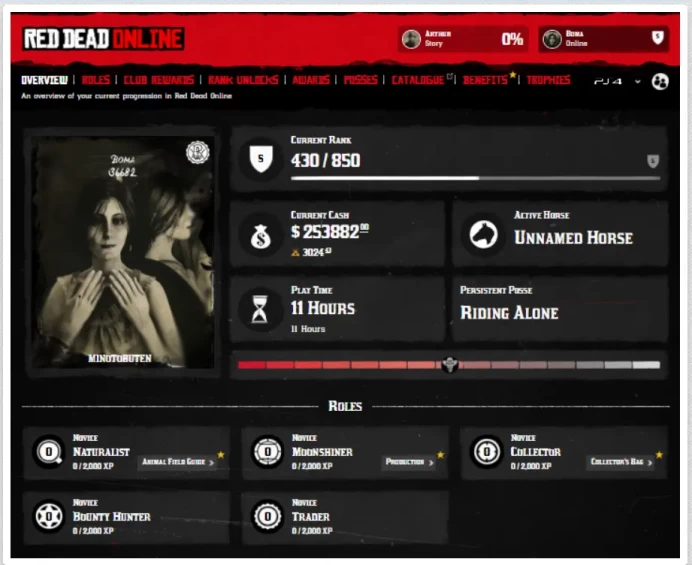Open Arthur Story profile avatar
The width and height of the screenshot is (692, 565).
pyautogui.click(x=411, y=39)
